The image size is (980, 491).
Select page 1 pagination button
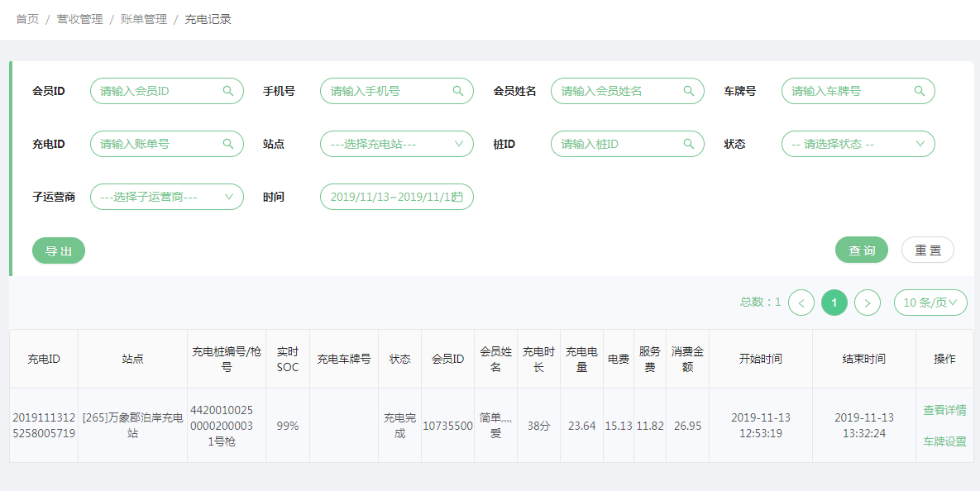tap(834, 303)
